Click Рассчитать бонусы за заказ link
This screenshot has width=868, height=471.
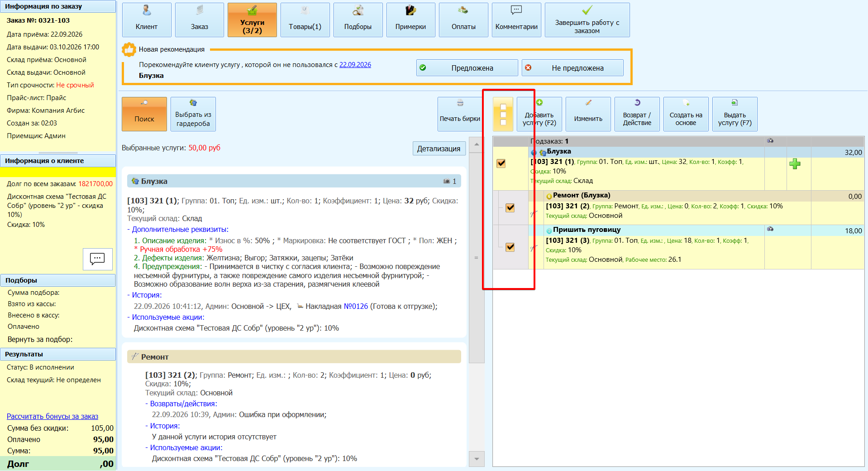[52, 416]
